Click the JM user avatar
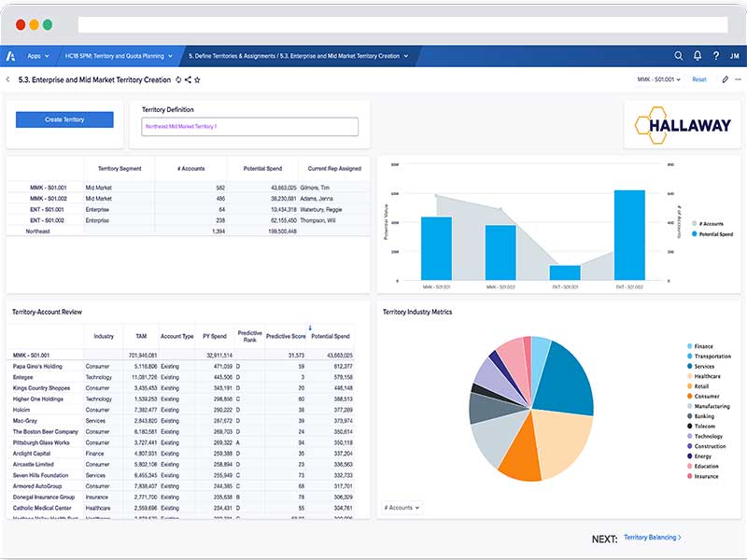This screenshot has width=747, height=560. tap(737, 56)
